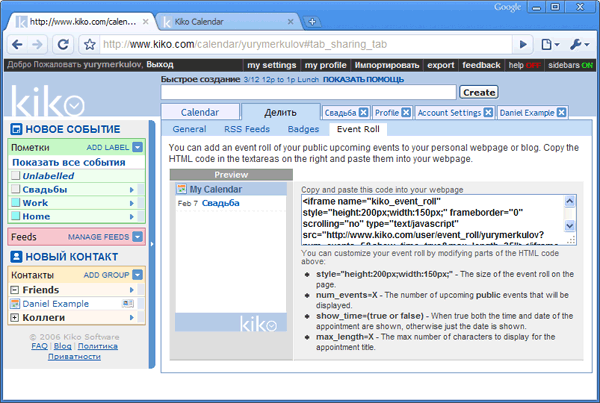The image size is (600, 403).
Task: Toggle the Свадьбы label checkbox
Action: point(15,189)
